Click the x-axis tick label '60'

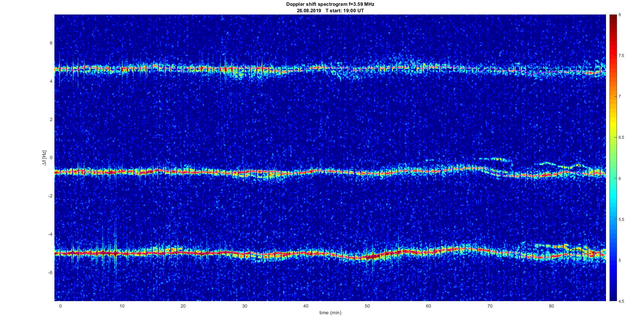pos(429,306)
